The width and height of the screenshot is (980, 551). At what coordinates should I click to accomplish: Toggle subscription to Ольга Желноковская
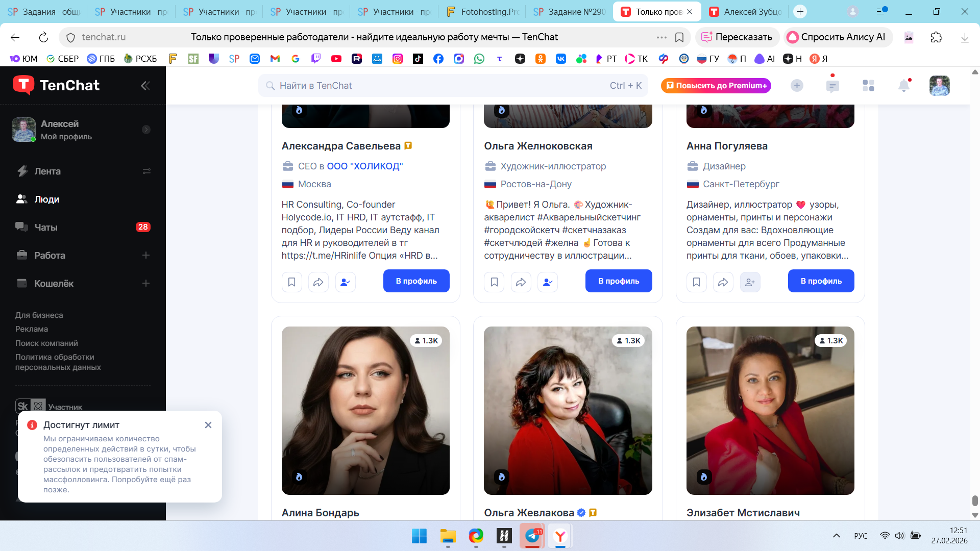548,282
